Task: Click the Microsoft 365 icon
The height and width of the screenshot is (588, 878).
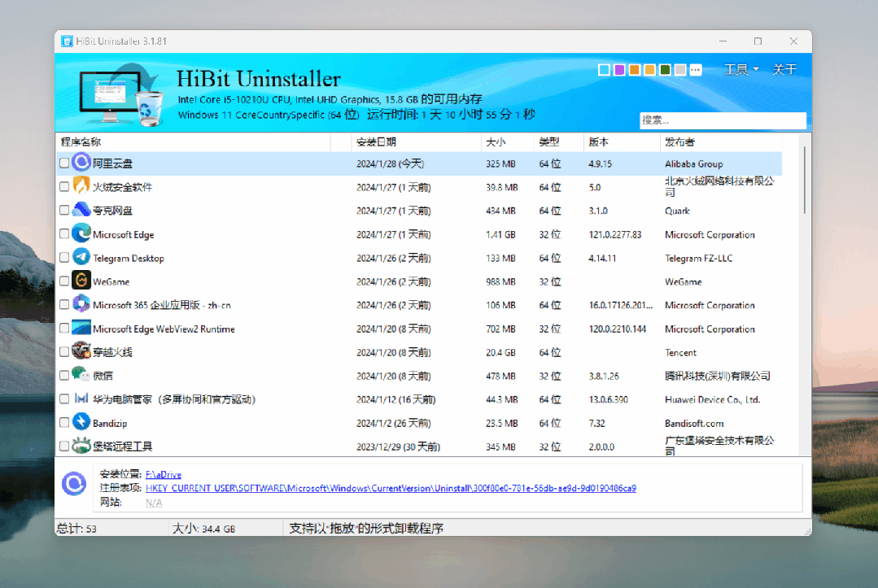Action: 81,304
